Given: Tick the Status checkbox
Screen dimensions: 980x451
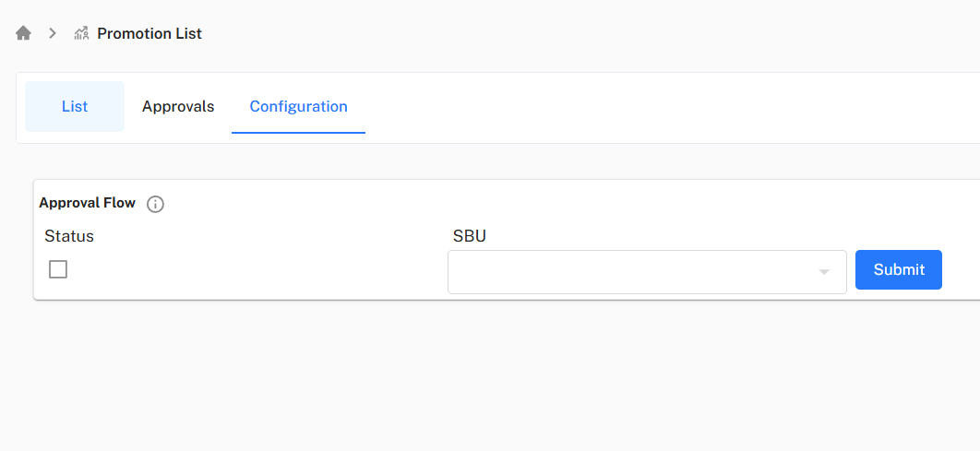Looking at the screenshot, I should (58, 269).
